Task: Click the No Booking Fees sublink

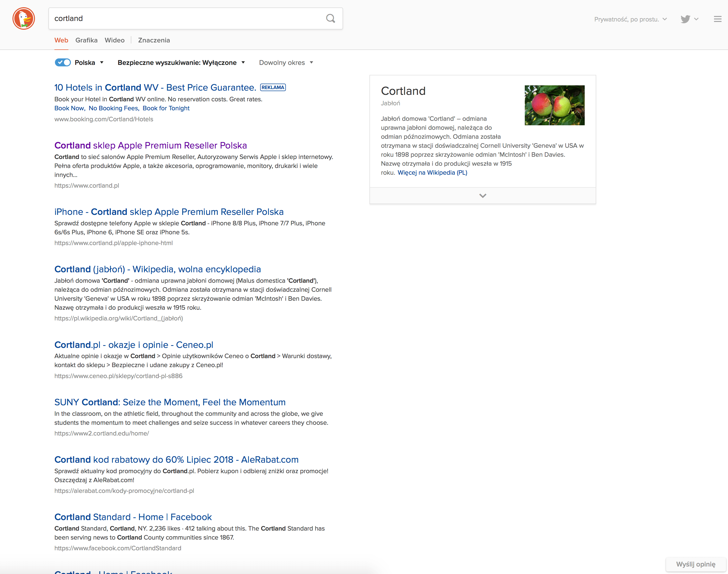Action: (x=113, y=108)
